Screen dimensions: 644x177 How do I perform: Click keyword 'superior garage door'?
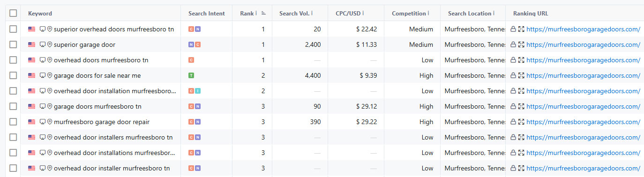(x=84, y=44)
